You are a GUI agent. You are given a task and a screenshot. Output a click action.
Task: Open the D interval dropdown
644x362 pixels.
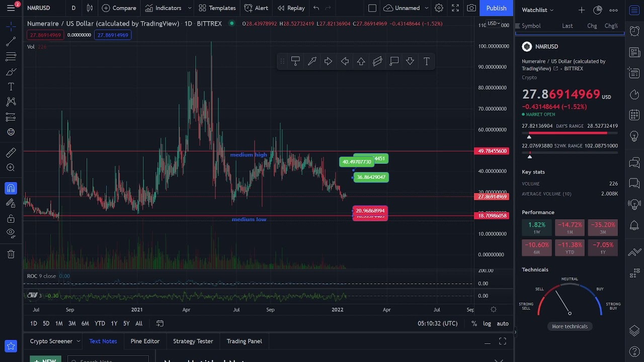[x=73, y=8]
